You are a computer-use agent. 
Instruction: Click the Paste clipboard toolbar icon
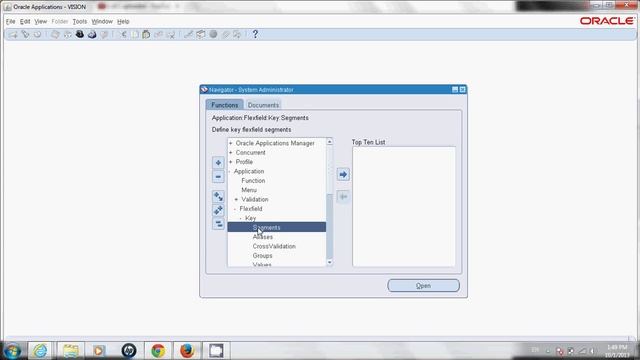click(146, 35)
